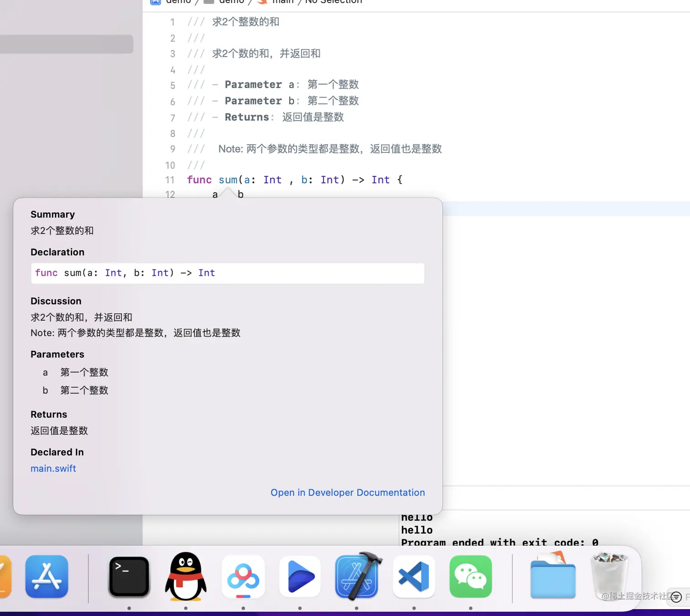The height and width of the screenshot is (616, 690).
Task: Click the sum function name on line 11
Action: tap(228, 180)
